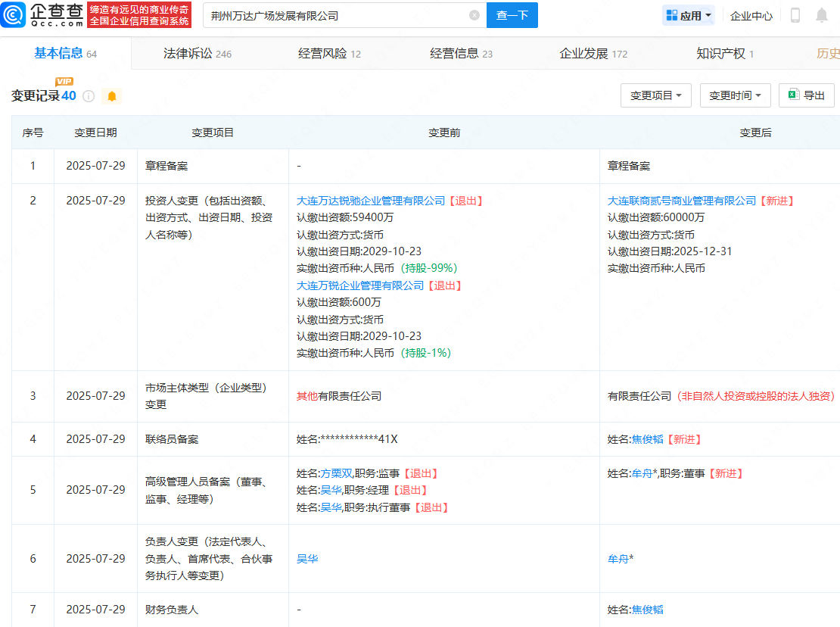Click the 查一下 search button
This screenshot has height=627, width=840.
[x=512, y=16]
